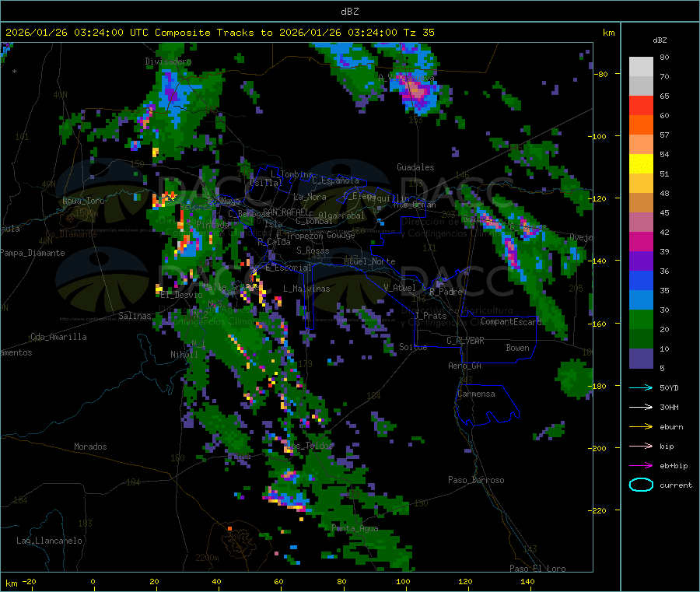The image size is (700, 592).
Task: Click the Guadales location label
Action: click(x=415, y=167)
